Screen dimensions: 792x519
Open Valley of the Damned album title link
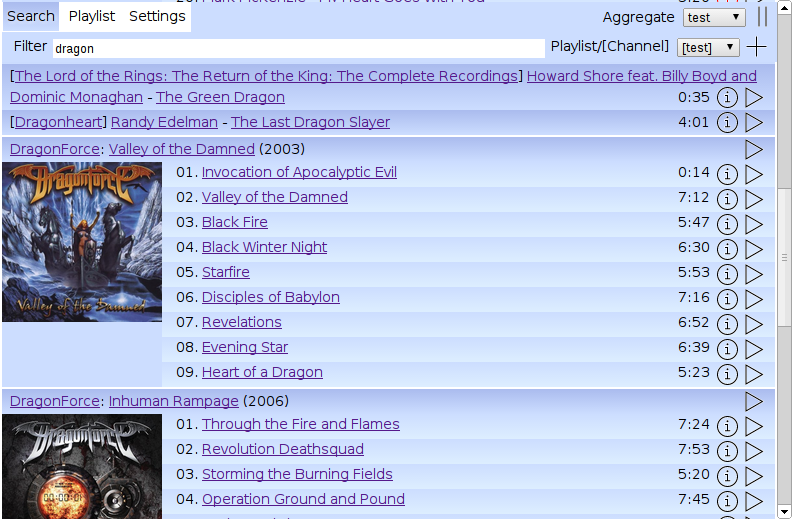click(x=182, y=149)
